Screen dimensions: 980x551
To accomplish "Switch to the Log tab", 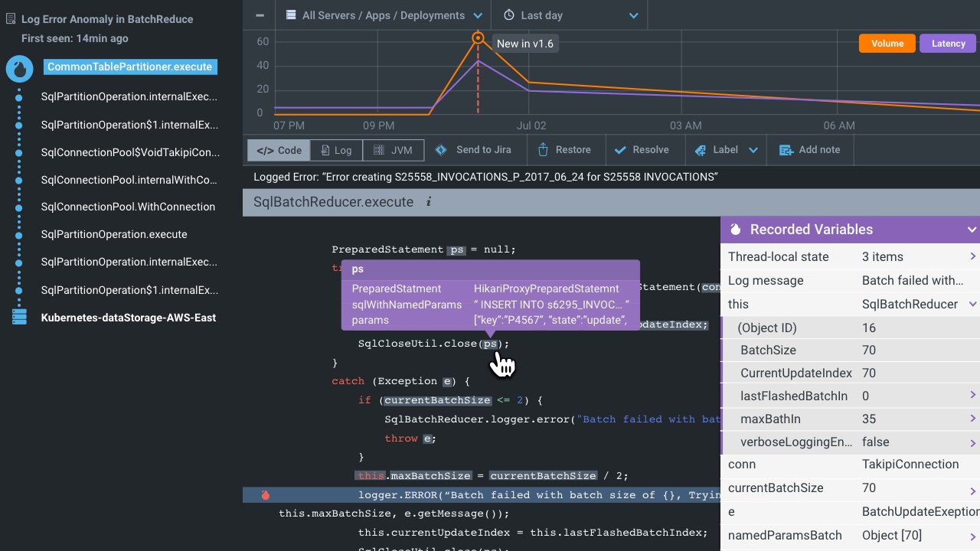I will pyautogui.click(x=336, y=150).
